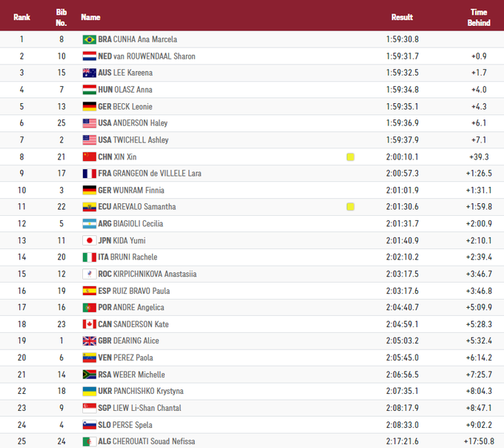Click the Brazil flag icon beside CUNHA
Viewport: 504px width, 448px height.
pyautogui.click(x=89, y=39)
